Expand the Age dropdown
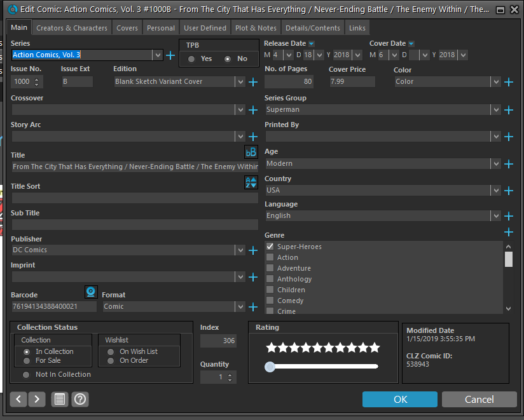524x420 pixels. [x=496, y=163]
